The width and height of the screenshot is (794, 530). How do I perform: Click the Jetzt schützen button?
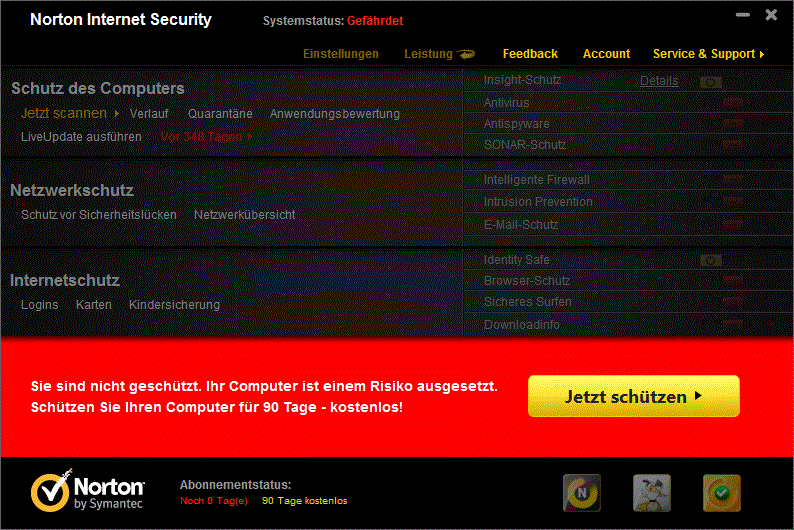(633, 396)
